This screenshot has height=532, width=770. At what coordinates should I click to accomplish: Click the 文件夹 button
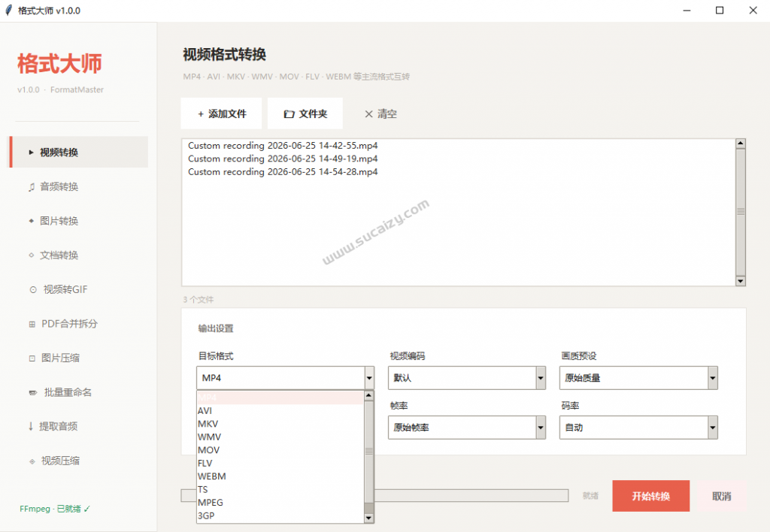305,113
